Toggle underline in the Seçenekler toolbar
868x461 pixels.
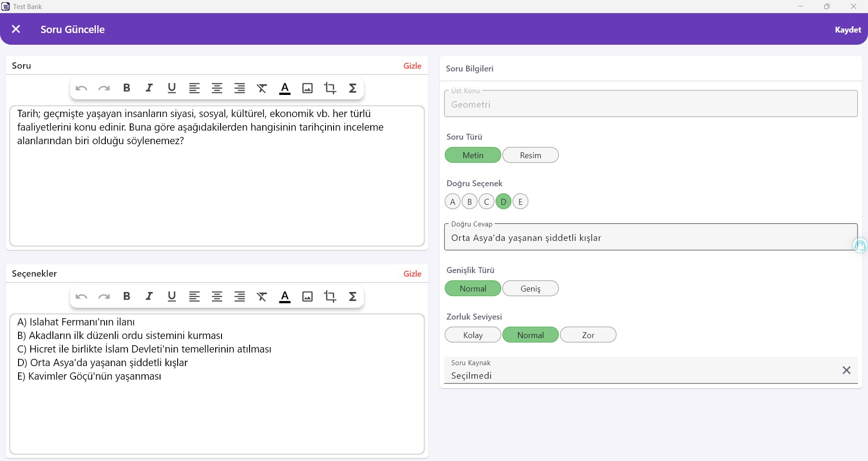click(x=172, y=296)
